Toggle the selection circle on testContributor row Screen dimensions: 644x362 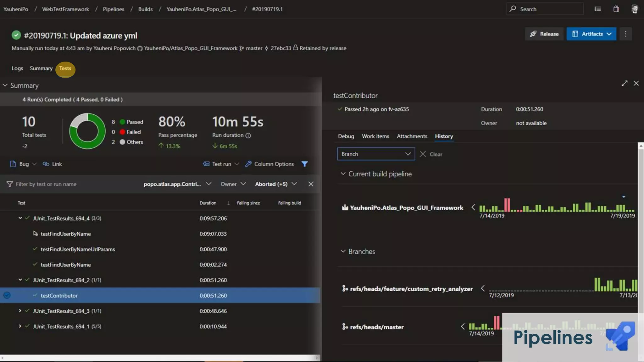[x=7, y=295]
